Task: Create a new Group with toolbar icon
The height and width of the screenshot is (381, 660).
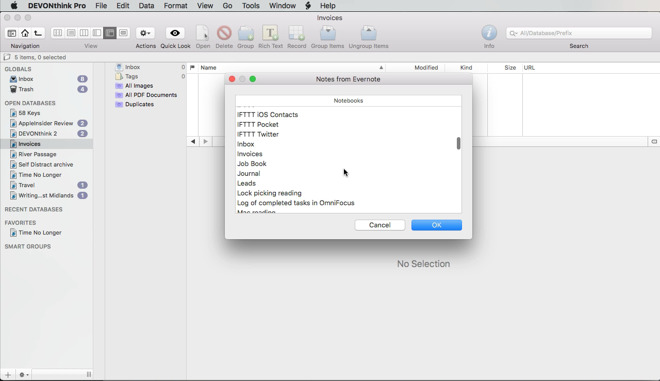Action: pos(245,33)
